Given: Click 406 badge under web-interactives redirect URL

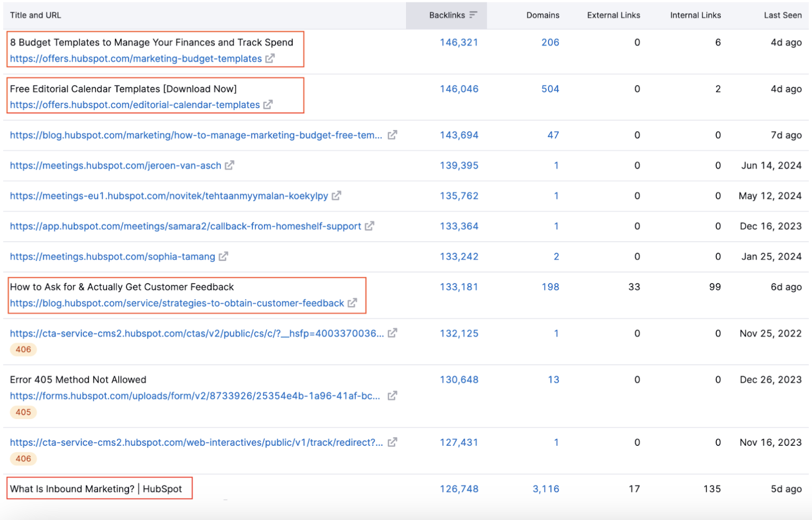Looking at the screenshot, I should (x=23, y=459).
